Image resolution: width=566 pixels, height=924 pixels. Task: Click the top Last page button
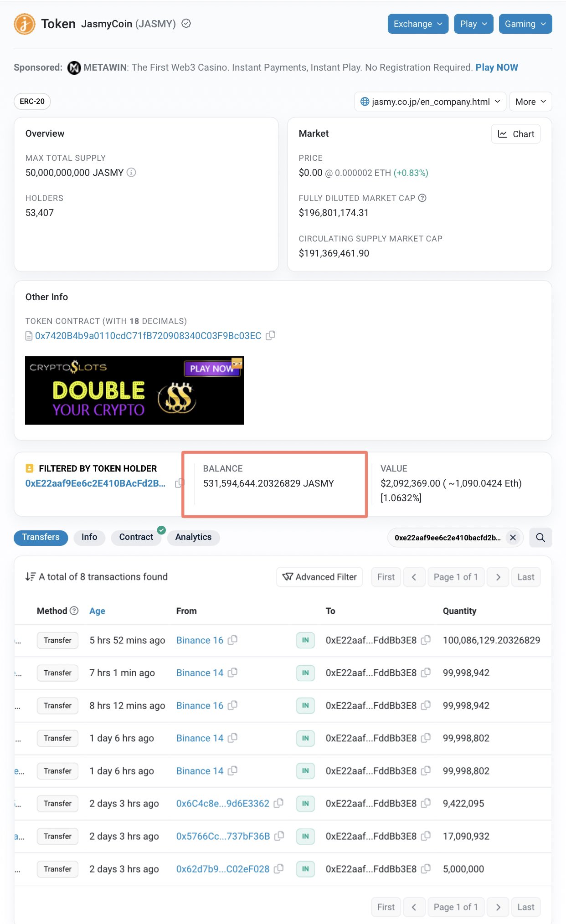pyautogui.click(x=526, y=577)
